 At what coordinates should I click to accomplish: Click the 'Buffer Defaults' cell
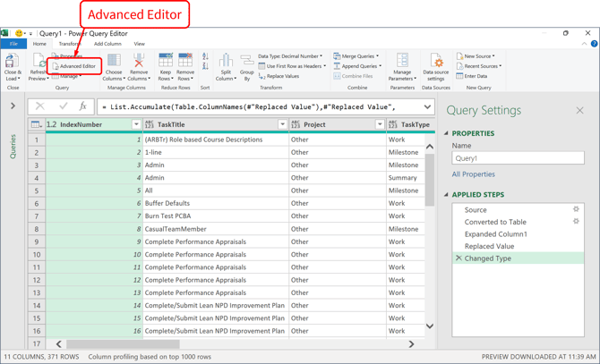tap(216, 203)
